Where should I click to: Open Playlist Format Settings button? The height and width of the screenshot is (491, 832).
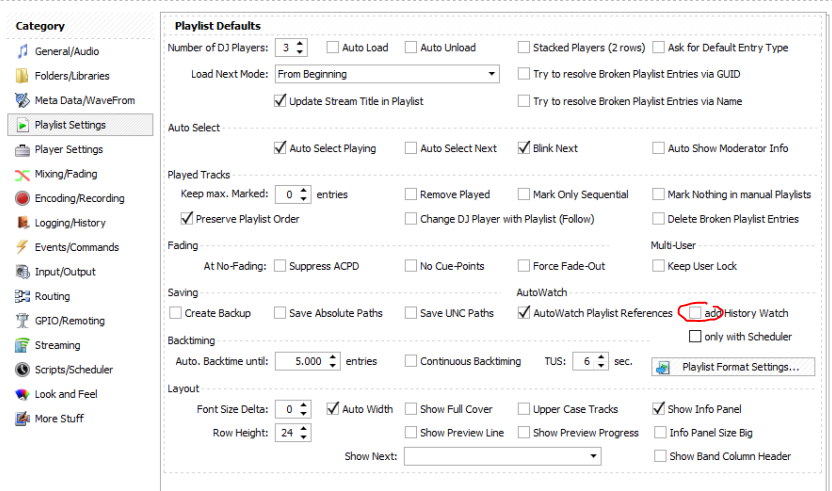pyautogui.click(x=733, y=367)
